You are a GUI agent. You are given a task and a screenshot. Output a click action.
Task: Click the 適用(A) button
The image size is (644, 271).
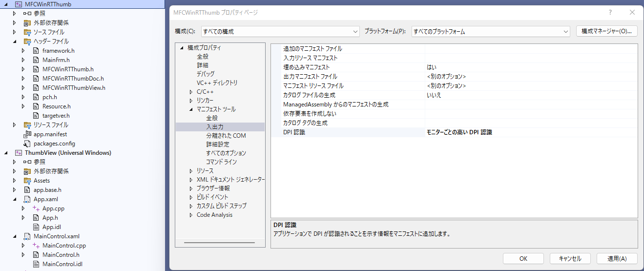click(617, 258)
